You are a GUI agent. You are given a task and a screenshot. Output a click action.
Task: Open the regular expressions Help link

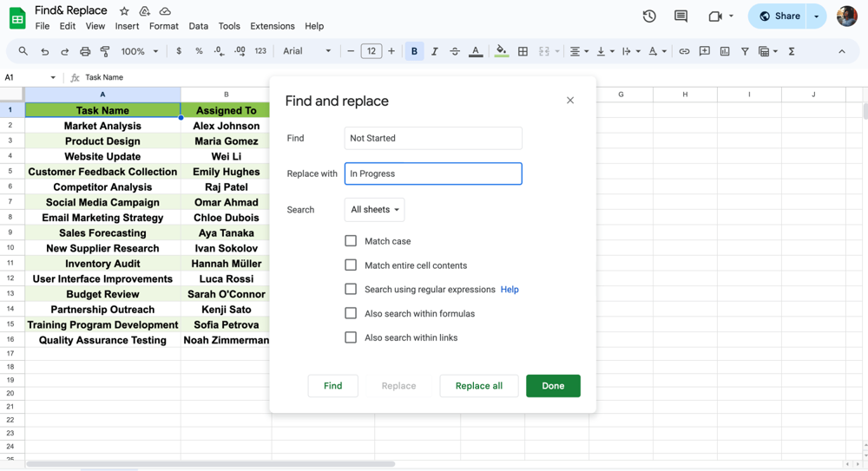pyautogui.click(x=510, y=290)
